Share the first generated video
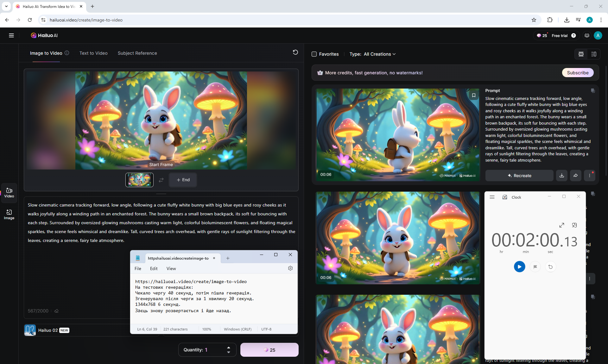The width and height of the screenshot is (608, 364). point(575,176)
